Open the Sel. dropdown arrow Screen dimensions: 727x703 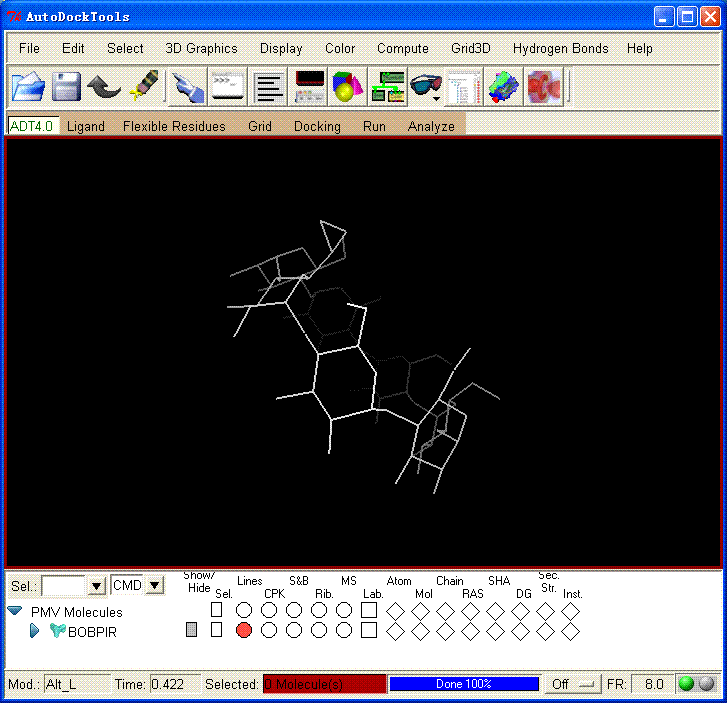click(x=96, y=586)
